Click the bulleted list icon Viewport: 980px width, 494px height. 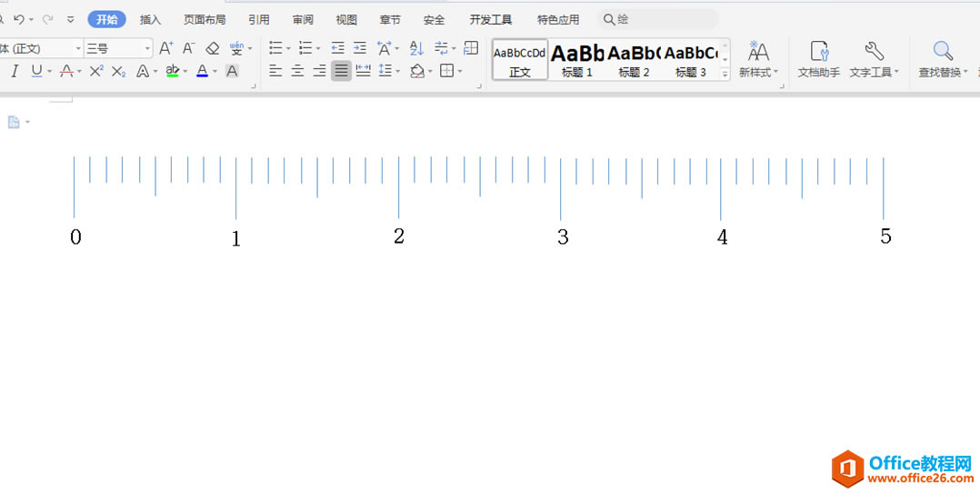tap(275, 47)
